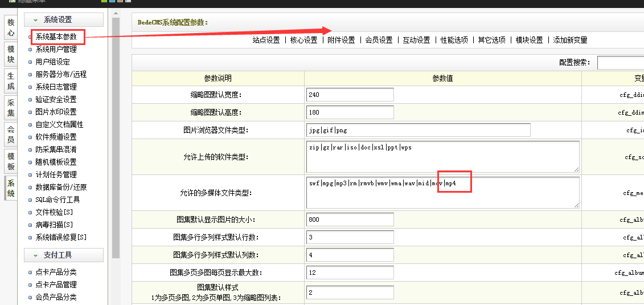The height and width of the screenshot is (305, 644).
Task: Select the 附件设置 settings tab
Action: tap(341, 40)
